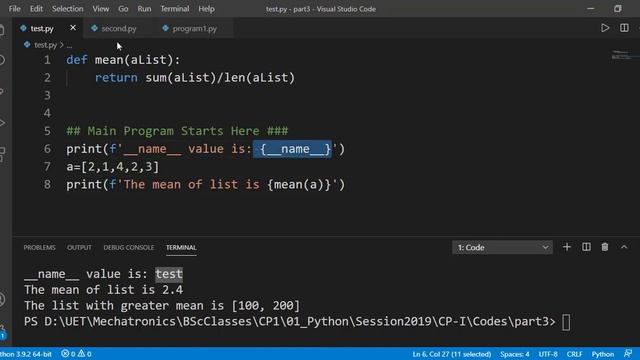
Task: Click test.py in the breadcrumb
Action: tap(45, 45)
